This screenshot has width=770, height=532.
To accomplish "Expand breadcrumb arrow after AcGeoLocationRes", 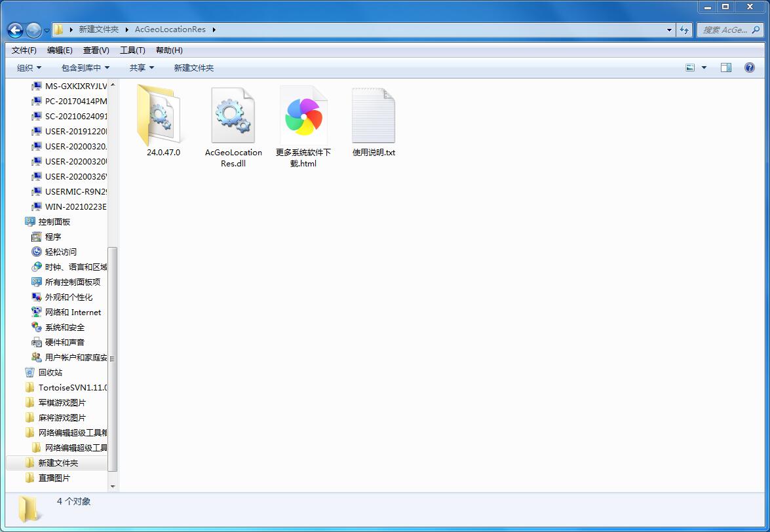I will coord(214,30).
